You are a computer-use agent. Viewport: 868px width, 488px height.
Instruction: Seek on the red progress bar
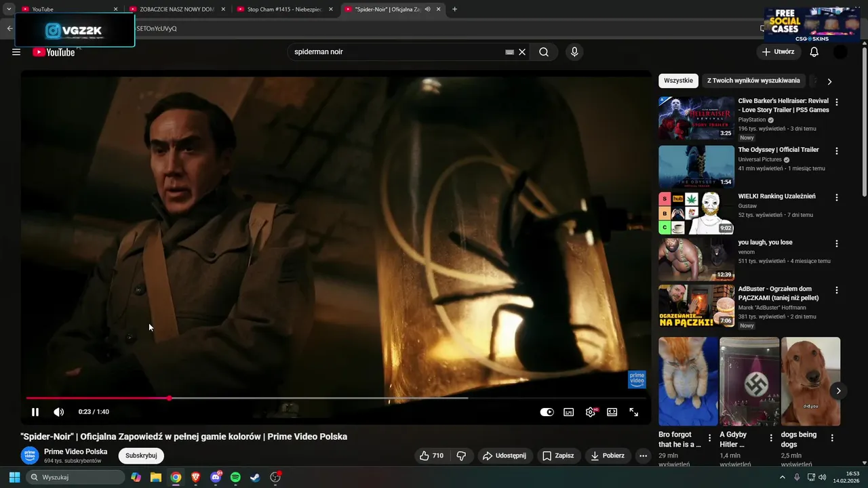pyautogui.click(x=98, y=399)
